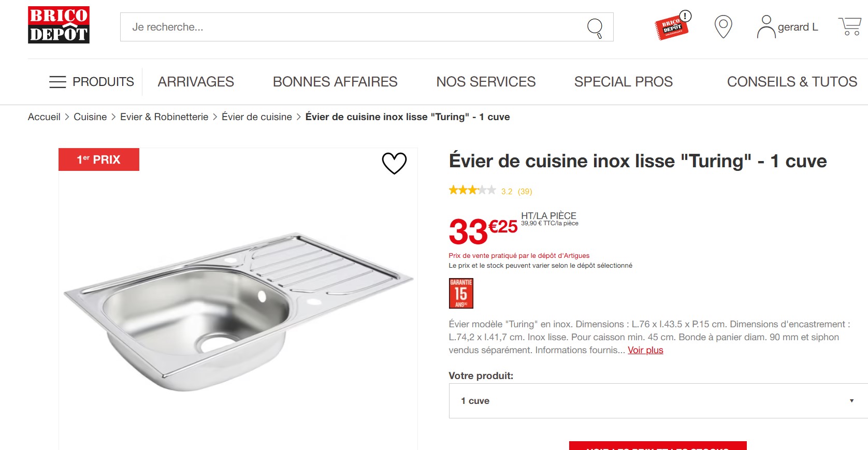Click the search magnifier icon

coord(595,27)
